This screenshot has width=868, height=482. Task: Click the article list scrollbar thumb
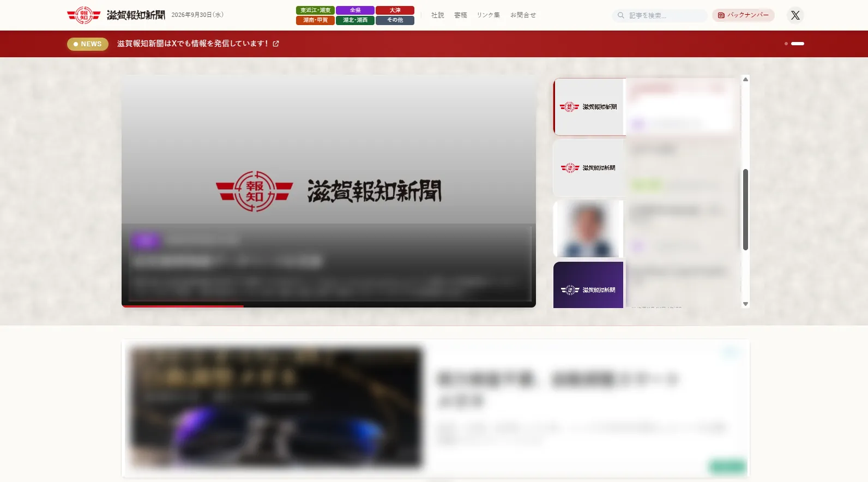[x=745, y=209]
